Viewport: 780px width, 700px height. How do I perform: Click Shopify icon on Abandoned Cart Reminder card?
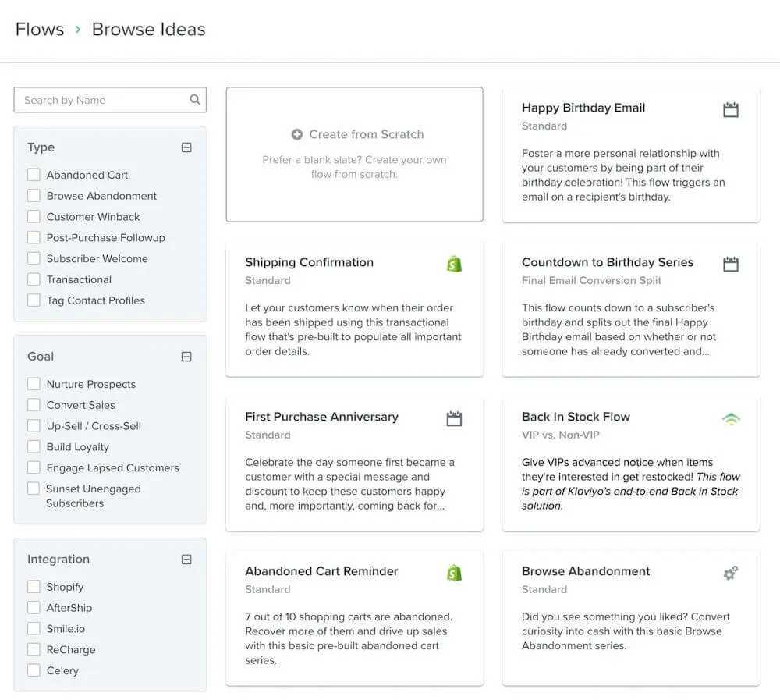[x=454, y=573]
